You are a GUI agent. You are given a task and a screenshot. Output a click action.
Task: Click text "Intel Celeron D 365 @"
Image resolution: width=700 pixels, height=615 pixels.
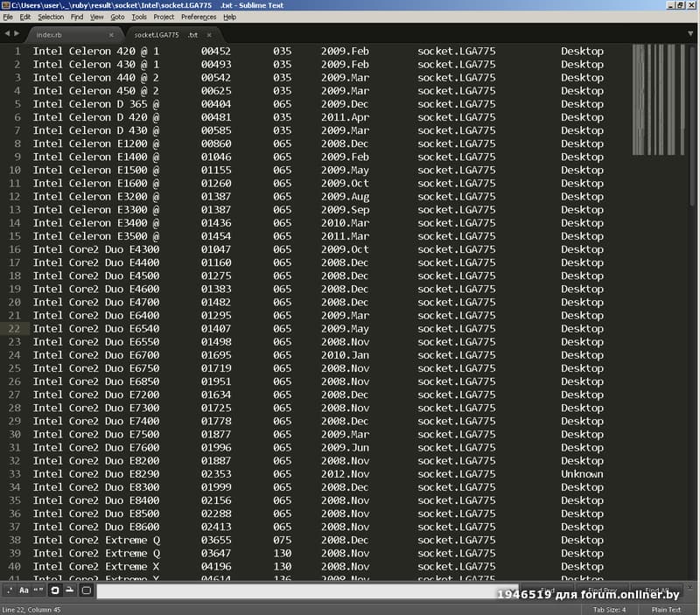pos(96,104)
